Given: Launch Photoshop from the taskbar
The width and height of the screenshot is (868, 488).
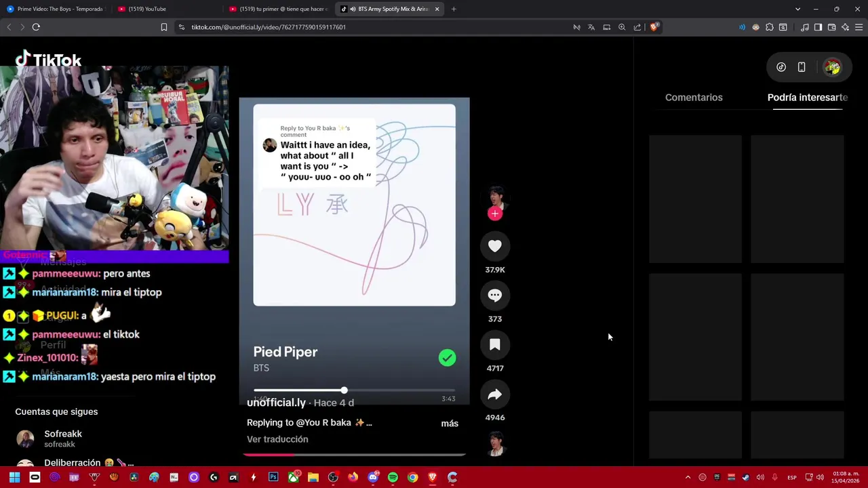Looking at the screenshot, I should [273, 477].
